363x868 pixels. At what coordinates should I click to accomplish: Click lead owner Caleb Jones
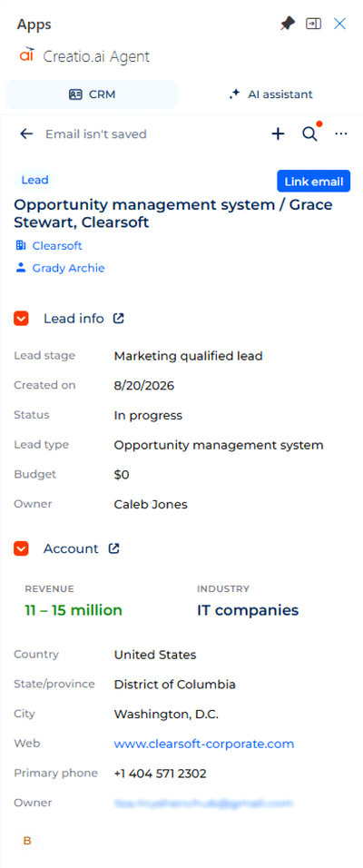coord(151,504)
